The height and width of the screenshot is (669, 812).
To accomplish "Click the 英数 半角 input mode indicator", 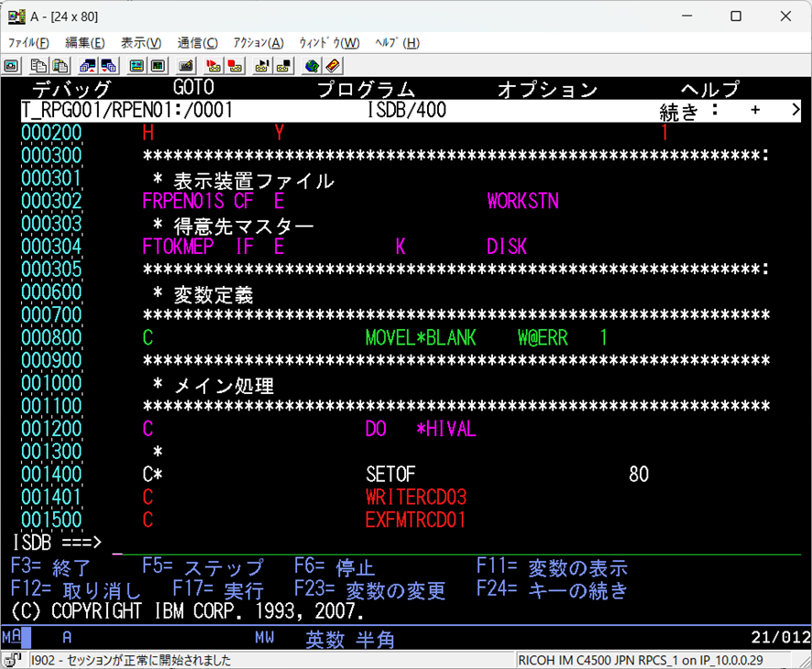I will [350, 640].
